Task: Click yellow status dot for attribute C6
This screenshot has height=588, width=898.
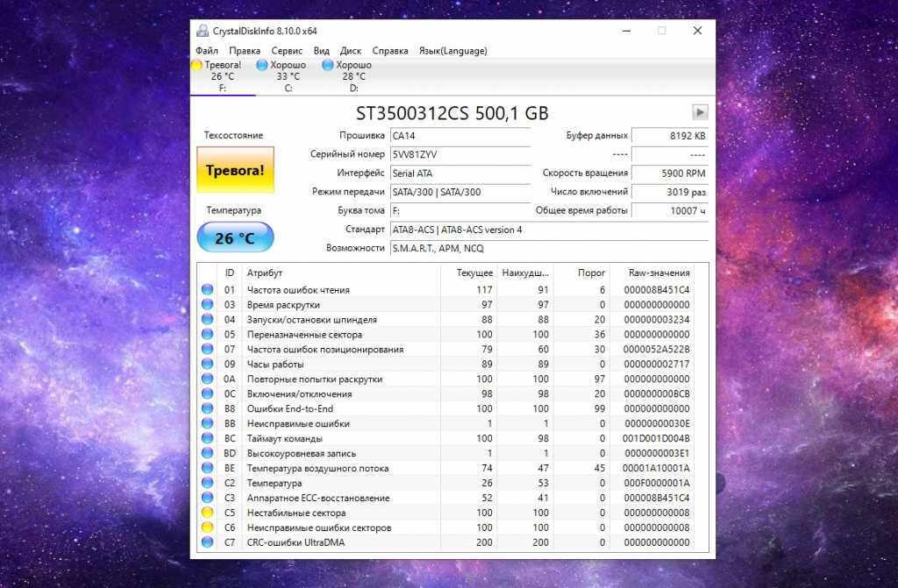Action: coord(208,528)
